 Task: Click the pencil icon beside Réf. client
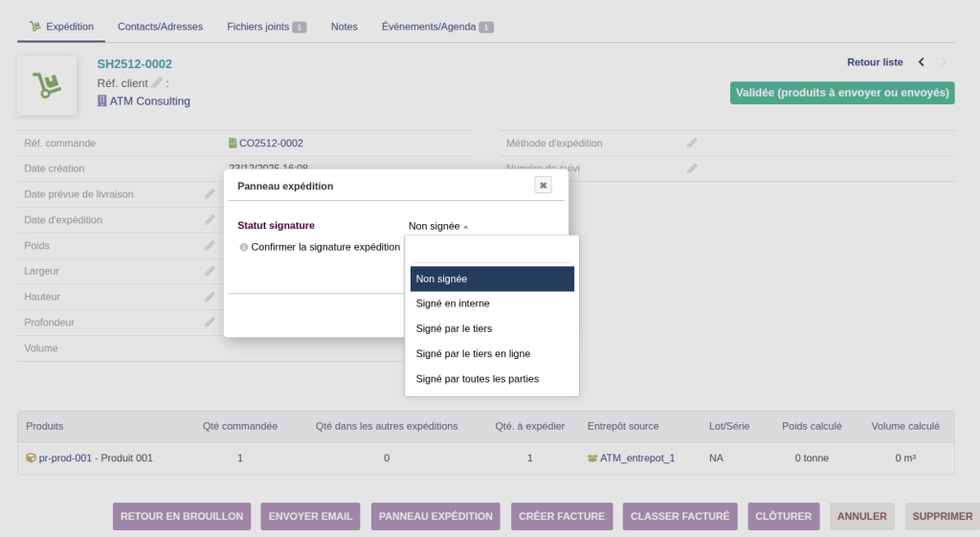(x=157, y=83)
